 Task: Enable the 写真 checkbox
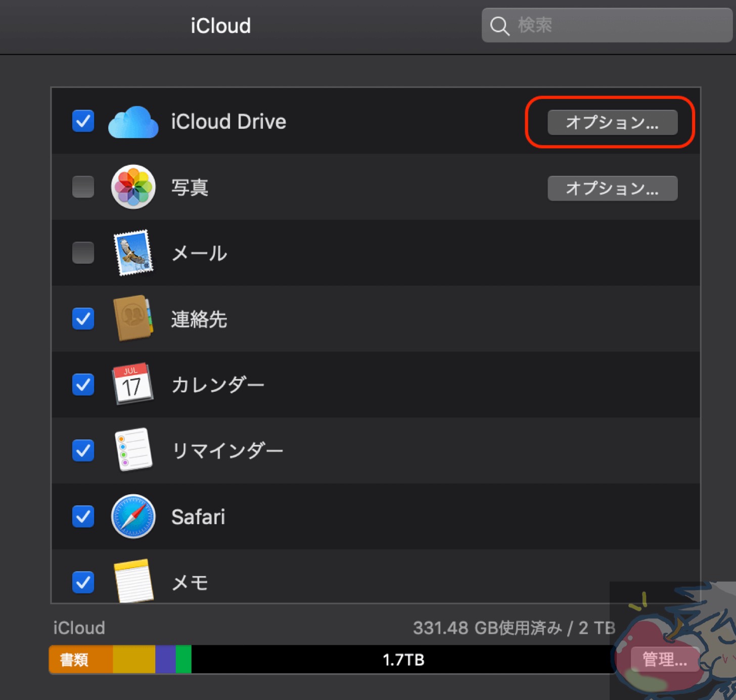[83, 187]
